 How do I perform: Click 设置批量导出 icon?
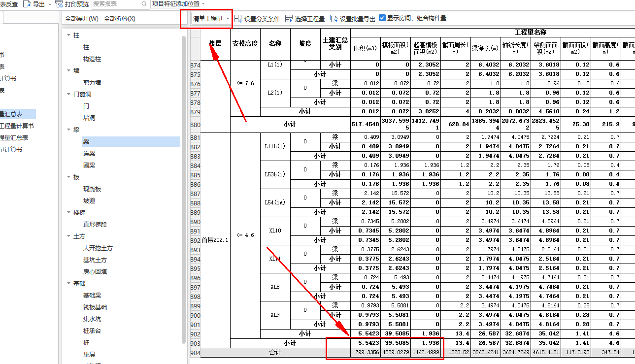pos(334,19)
